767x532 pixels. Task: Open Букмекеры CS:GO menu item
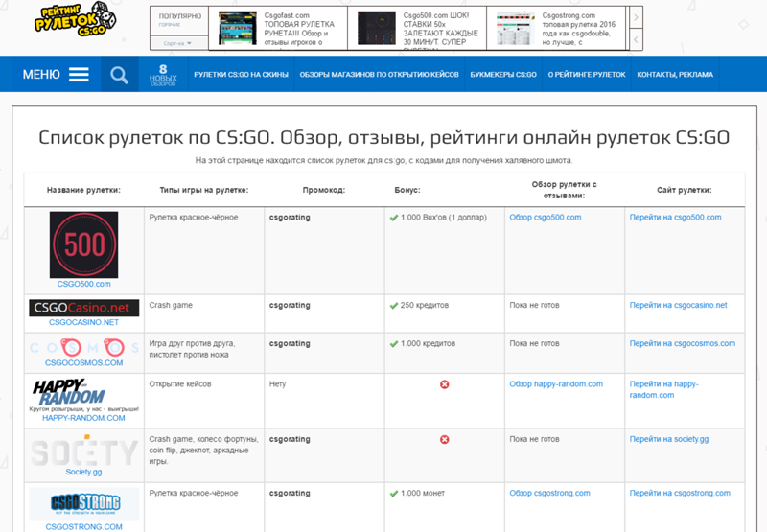(x=503, y=75)
